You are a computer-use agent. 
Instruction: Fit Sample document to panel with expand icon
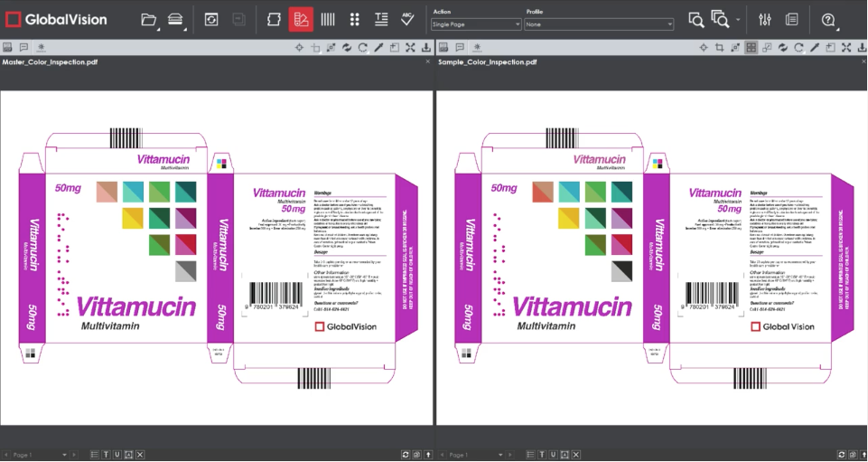pos(846,48)
